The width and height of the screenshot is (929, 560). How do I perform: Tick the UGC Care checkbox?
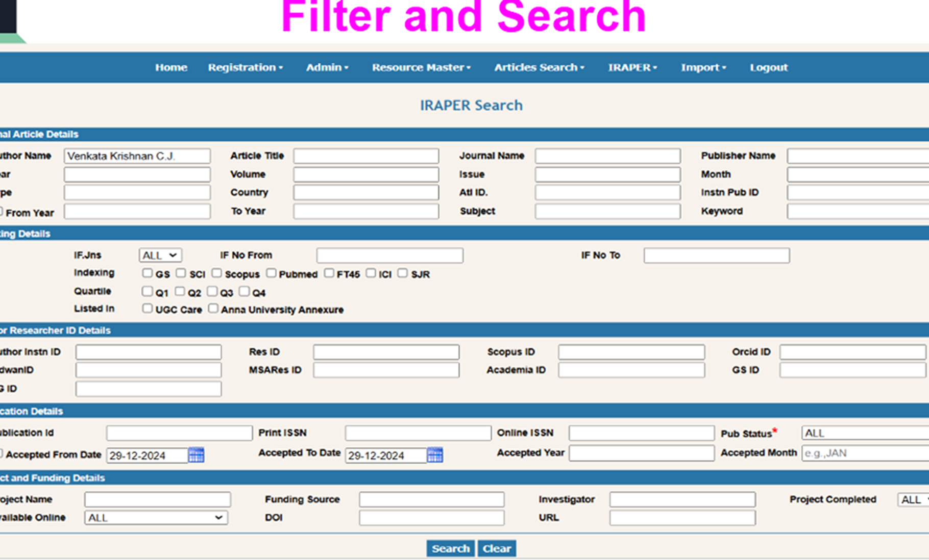tap(148, 309)
